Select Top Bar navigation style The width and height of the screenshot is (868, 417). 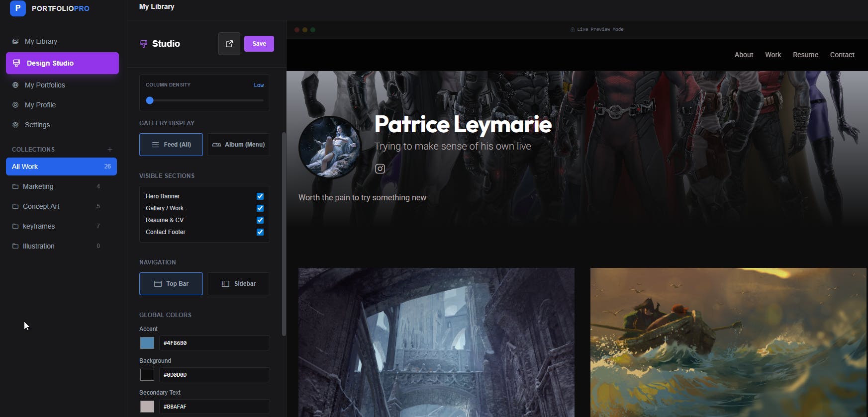coord(171,284)
